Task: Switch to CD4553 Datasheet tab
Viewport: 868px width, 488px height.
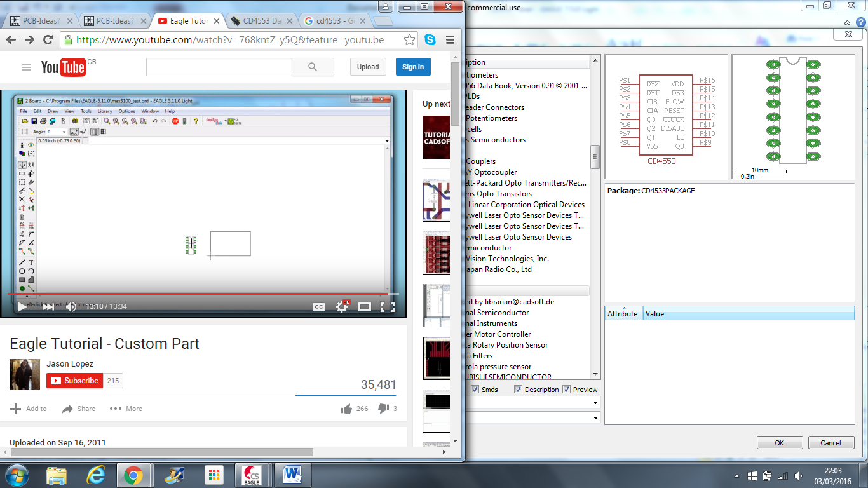Action: click(x=262, y=21)
